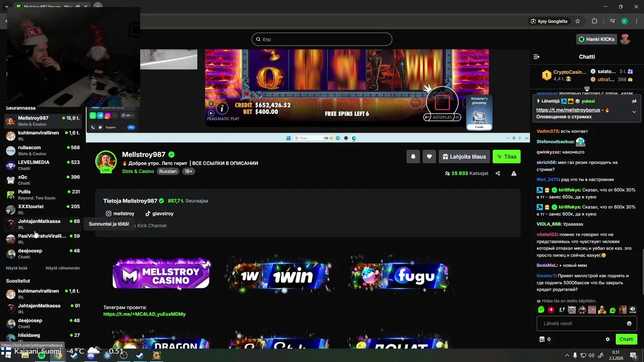The height and width of the screenshot is (362, 644).
Task: Open kuhlmanvirallinen in followed channels
Action: click(x=43, y=136)
